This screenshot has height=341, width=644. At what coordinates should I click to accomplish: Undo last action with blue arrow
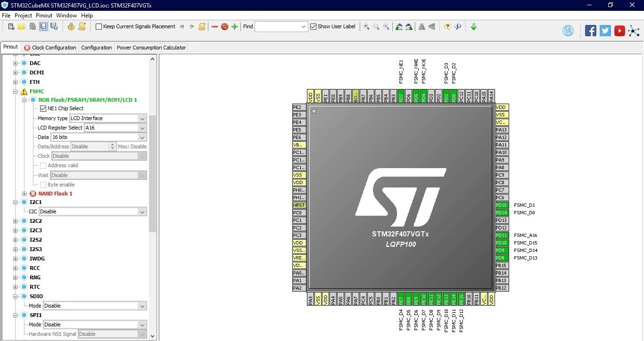coord(182,27)
